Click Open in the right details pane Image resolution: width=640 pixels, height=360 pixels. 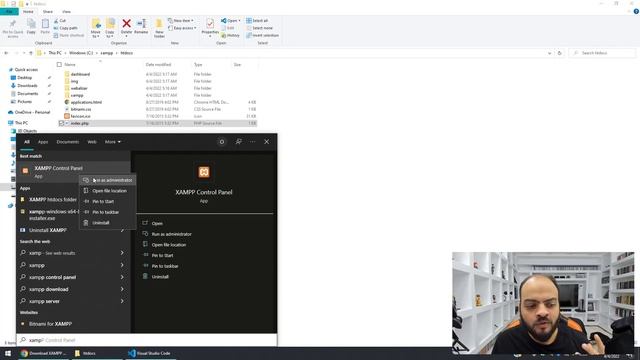157,223
